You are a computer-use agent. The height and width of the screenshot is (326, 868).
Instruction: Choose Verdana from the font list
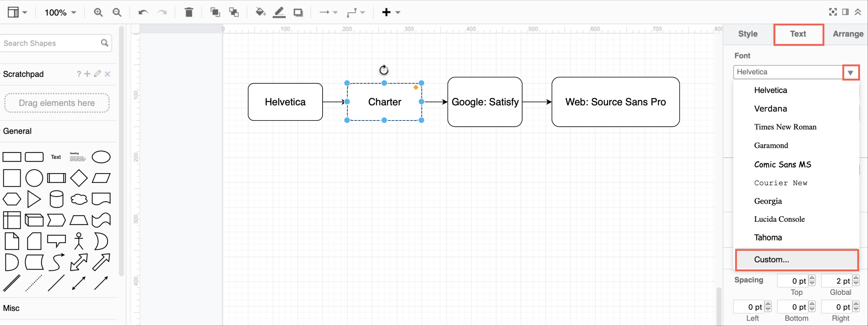pyautogui.click(x=797, y=108)
